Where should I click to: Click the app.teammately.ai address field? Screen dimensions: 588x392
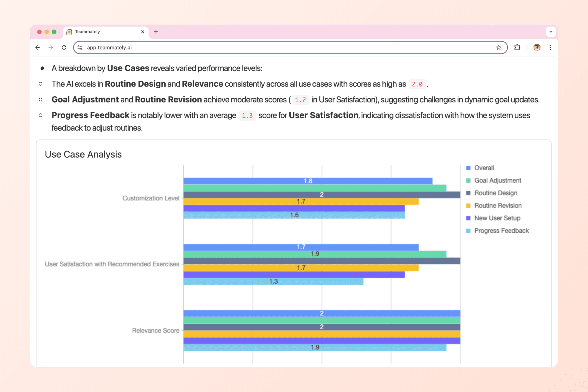(x=275, y=48)
